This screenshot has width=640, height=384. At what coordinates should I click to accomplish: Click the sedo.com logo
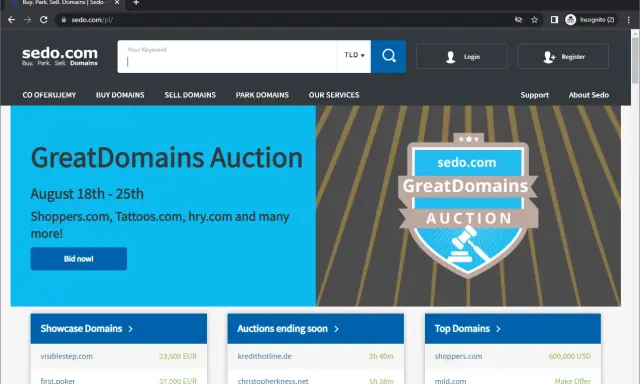pyautogui.click(x=60, y=56)
